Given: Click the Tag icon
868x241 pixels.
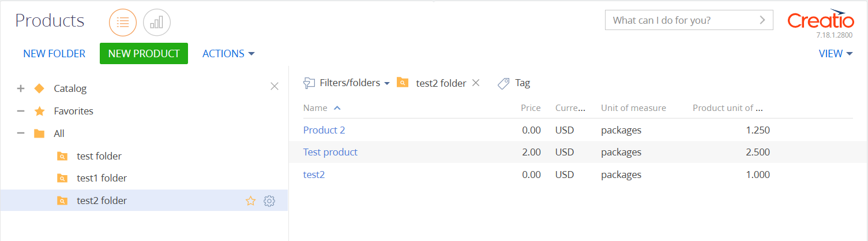Looking at the screenshot, I should coord(503,83).
